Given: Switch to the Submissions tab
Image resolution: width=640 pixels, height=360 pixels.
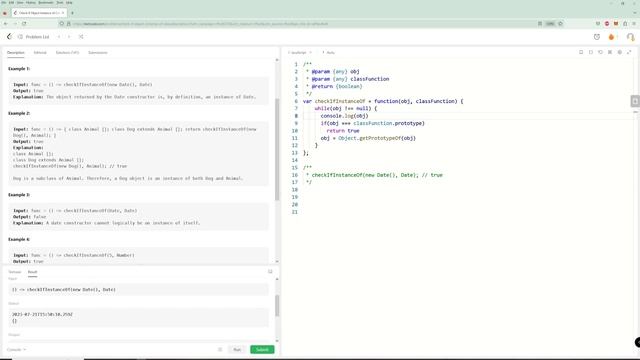Looking at the screenshot, I should point(98,53).
